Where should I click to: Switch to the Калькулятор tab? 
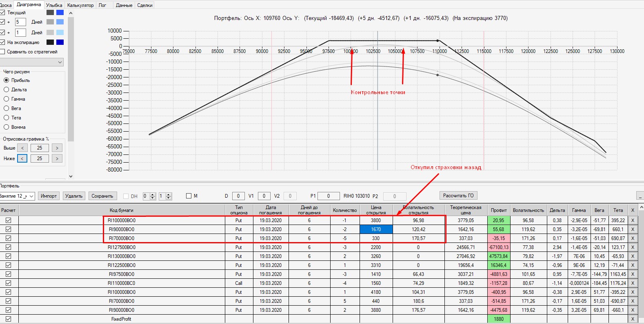[80, 5]
